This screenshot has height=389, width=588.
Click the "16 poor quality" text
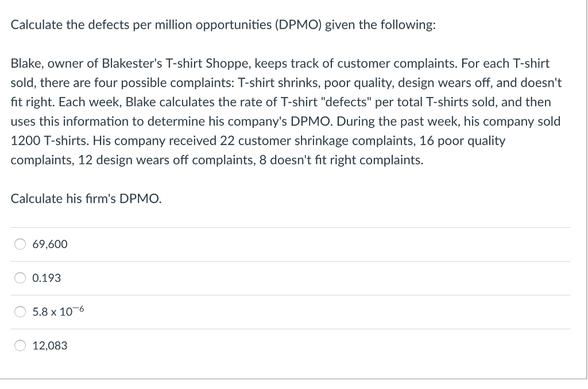(462, 141)
